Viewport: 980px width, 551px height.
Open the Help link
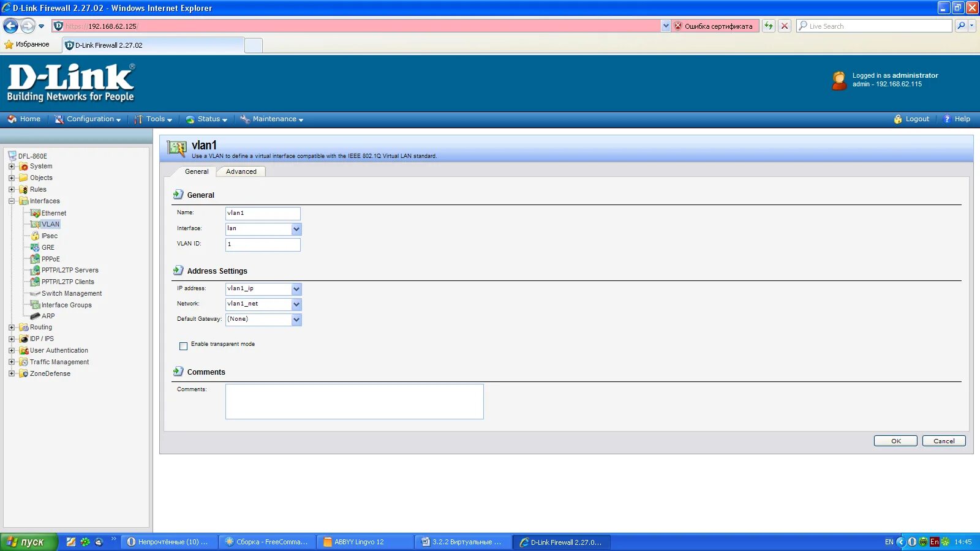tap(956, 119)
